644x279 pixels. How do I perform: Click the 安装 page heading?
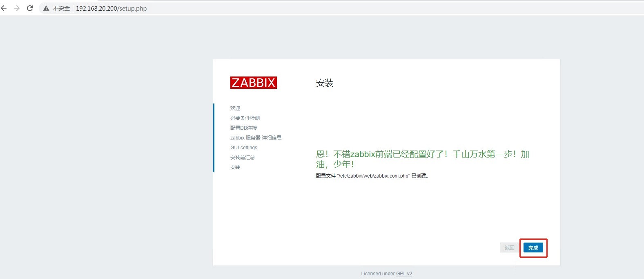325,83
